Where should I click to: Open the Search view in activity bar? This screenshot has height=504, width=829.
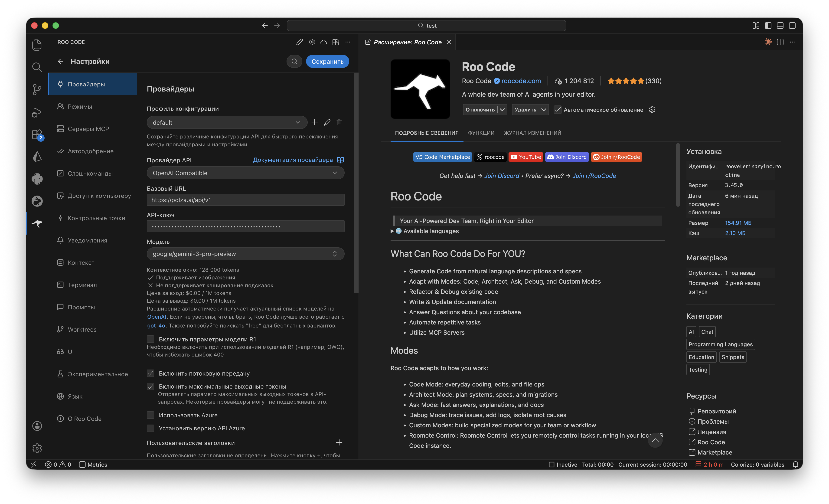tap(37, 67)
